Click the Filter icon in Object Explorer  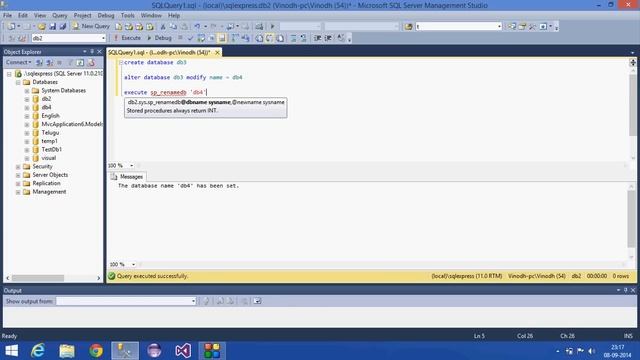(x=70, y=62)
